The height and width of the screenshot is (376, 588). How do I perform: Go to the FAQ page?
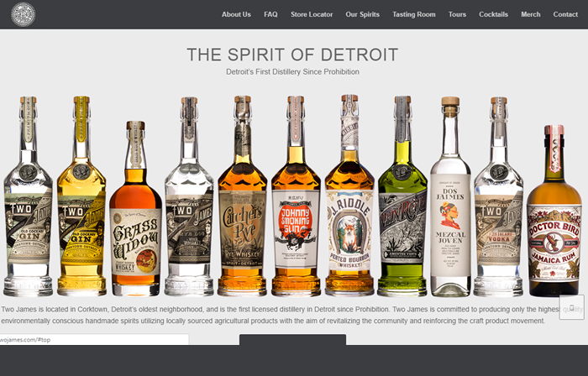[x=270, y=14]
